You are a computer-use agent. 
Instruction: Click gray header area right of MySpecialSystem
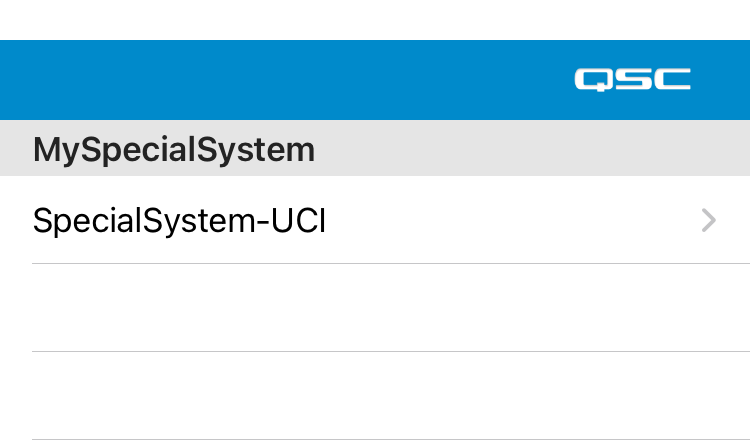[x=530, y=150]
